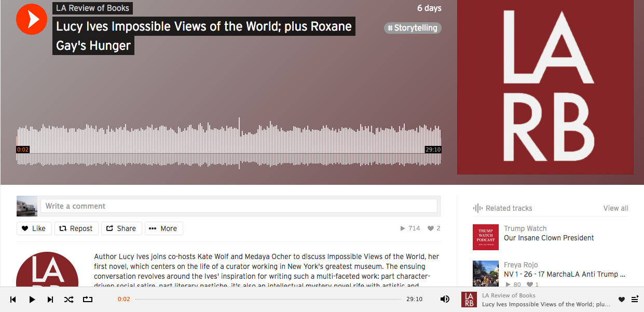This screenshot has height=312, width=644.
Task: Toggle shuffle in the player bar
Action: click(x=68, y=300)
